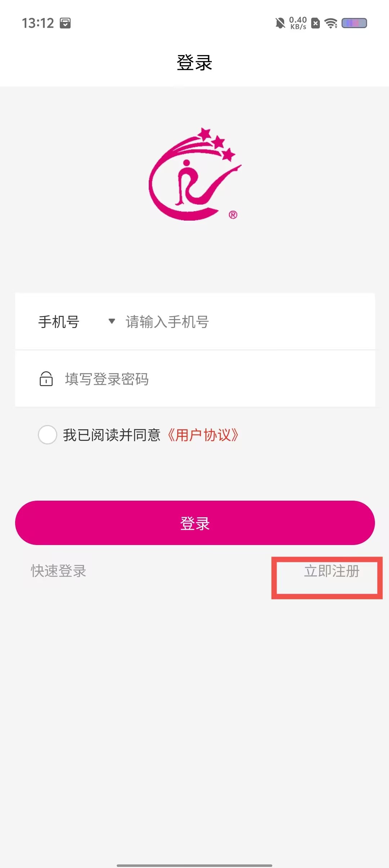Expand the 手机号 login type dropdown arrow

tap(112, 321)
